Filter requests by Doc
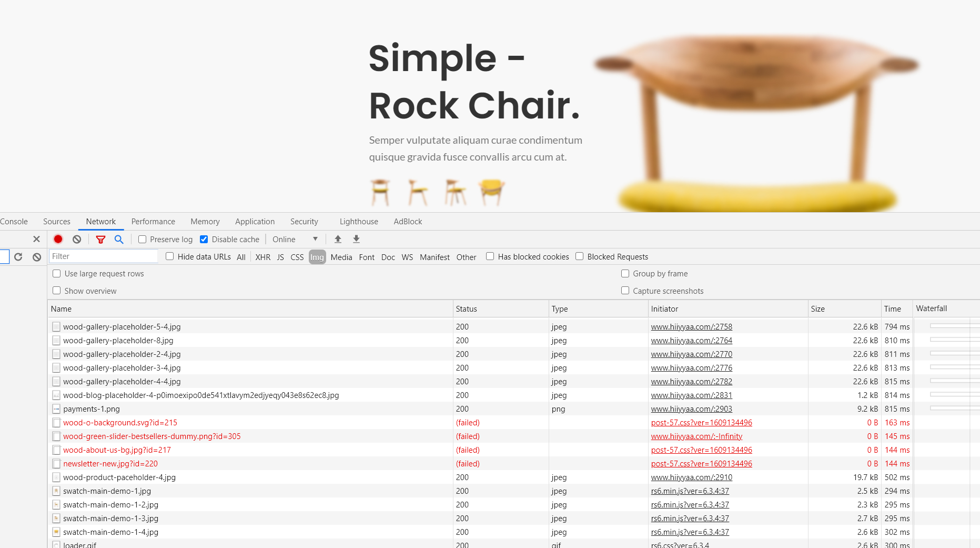 [388, 257]
